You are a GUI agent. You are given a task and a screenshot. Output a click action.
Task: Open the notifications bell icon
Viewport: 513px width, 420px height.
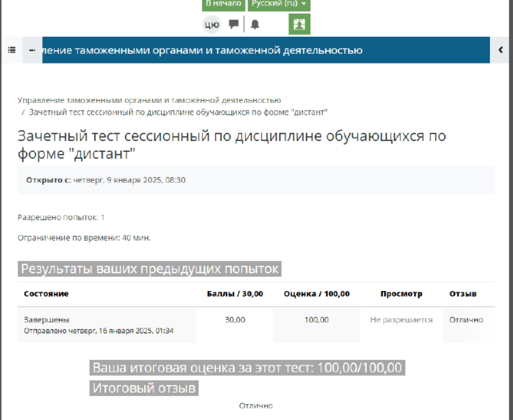tap(255, 24)
